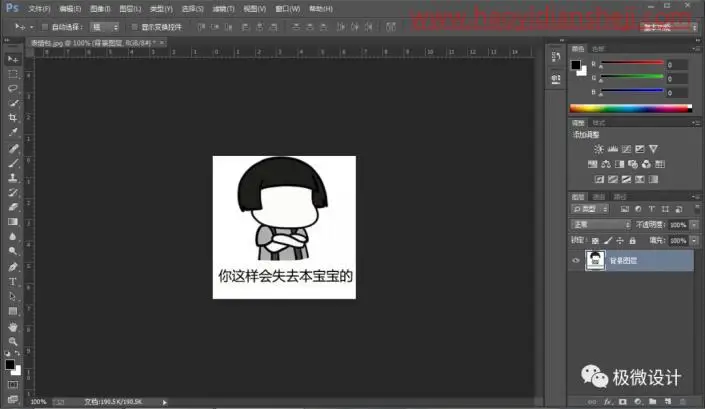Swap foreground and background colors in the toolbox
This screenshot has height=409, width=705.
[x=17, y=353]
